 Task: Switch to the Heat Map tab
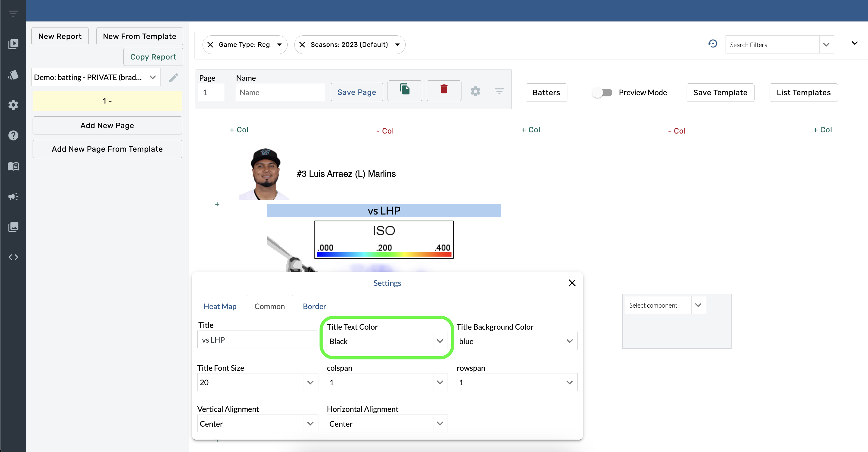(220, 306)
